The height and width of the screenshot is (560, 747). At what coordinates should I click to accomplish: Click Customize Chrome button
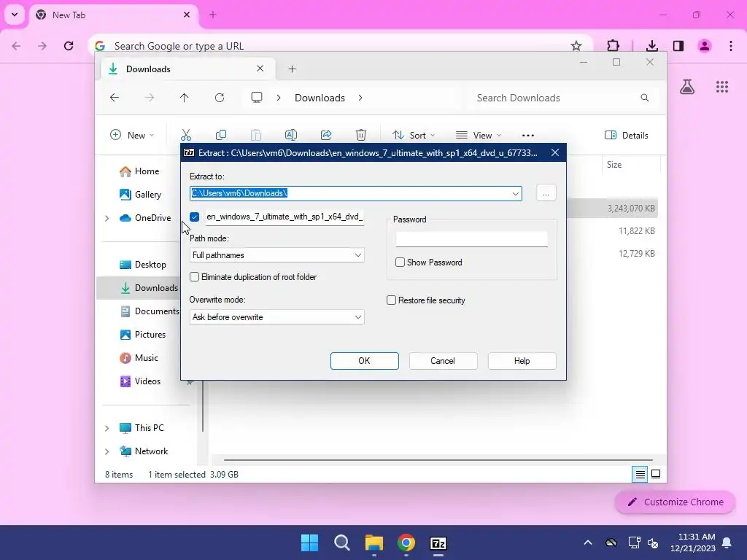tap(675, 502)
